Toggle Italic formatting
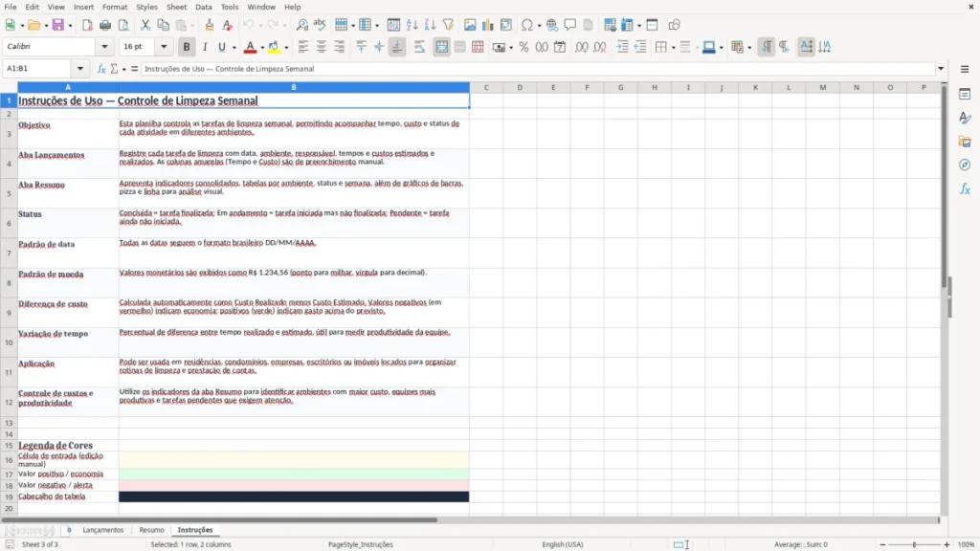Viewport: 980px width, 551px height. [205, 47]
